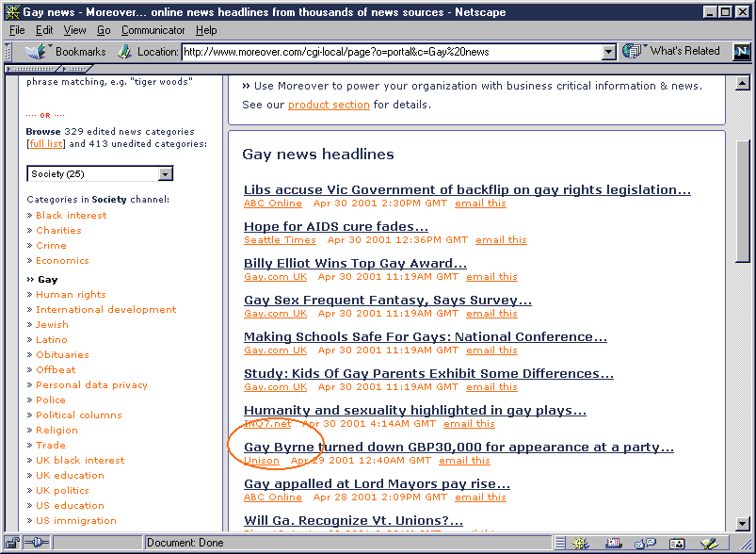Open the Edit menu

44,30
